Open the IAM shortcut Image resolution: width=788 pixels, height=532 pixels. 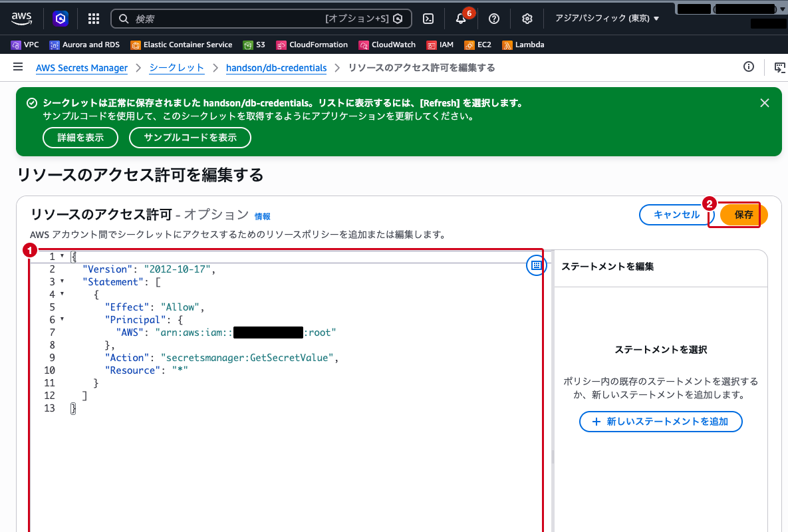440,45
